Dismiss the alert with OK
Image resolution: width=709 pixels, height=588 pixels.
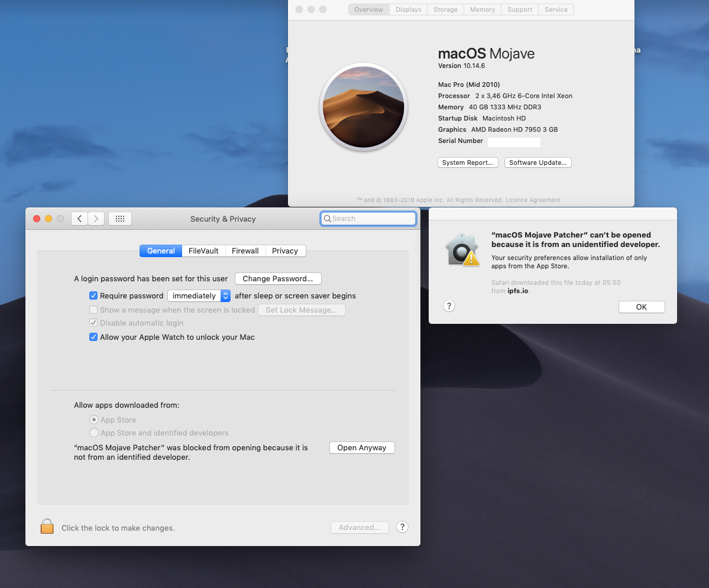pyautogui.click(x=641, y=307)
